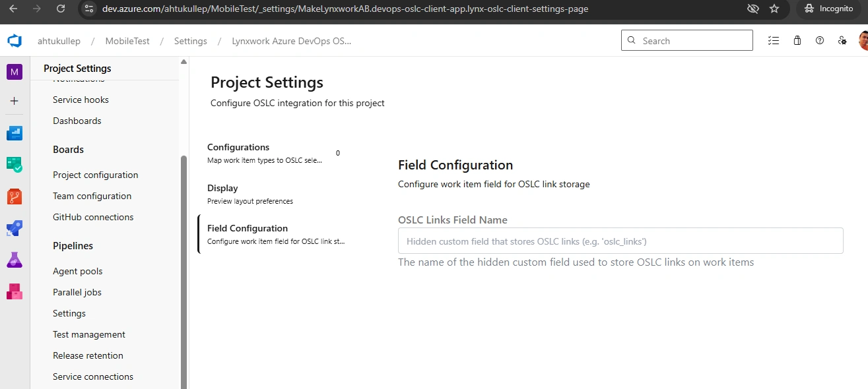Click the crossed-out eye icon in address bar
The width and height of the screenshot is (868, 389).
click(x=752, y=9)
